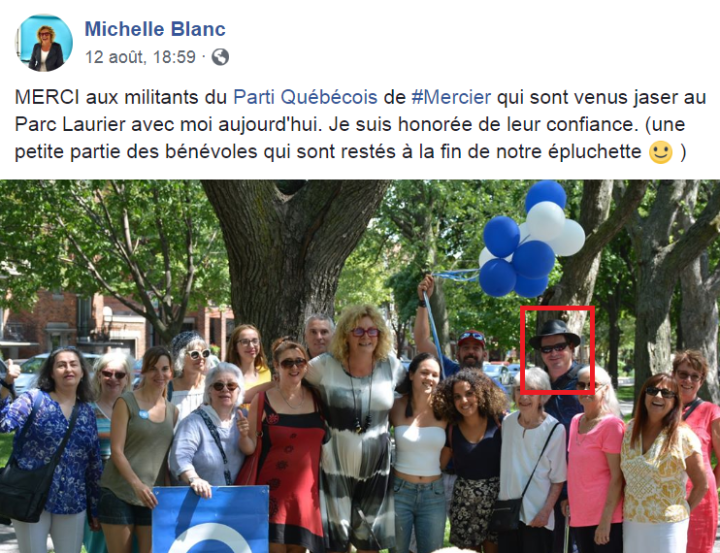Click the post text starting with MERCI
Screen dimensions: 720x553
(x=360, y=124)
